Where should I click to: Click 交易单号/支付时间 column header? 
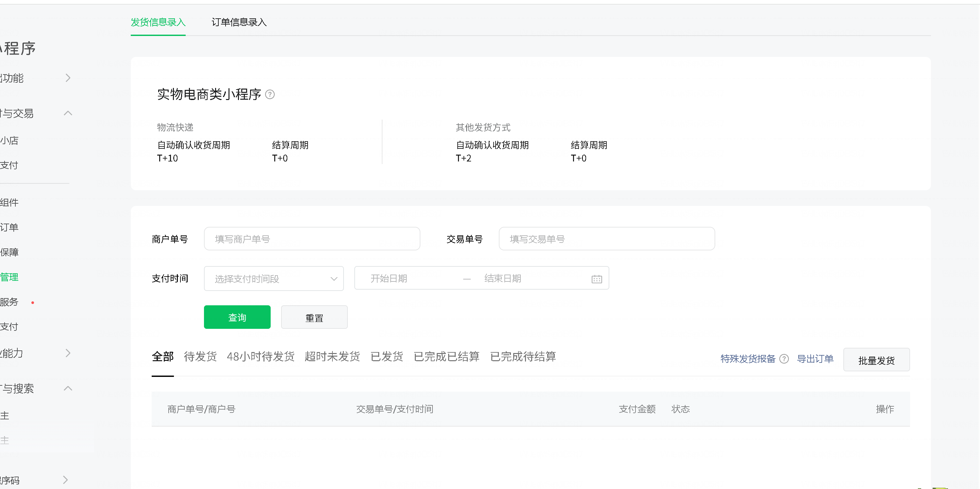coord(395,409)
